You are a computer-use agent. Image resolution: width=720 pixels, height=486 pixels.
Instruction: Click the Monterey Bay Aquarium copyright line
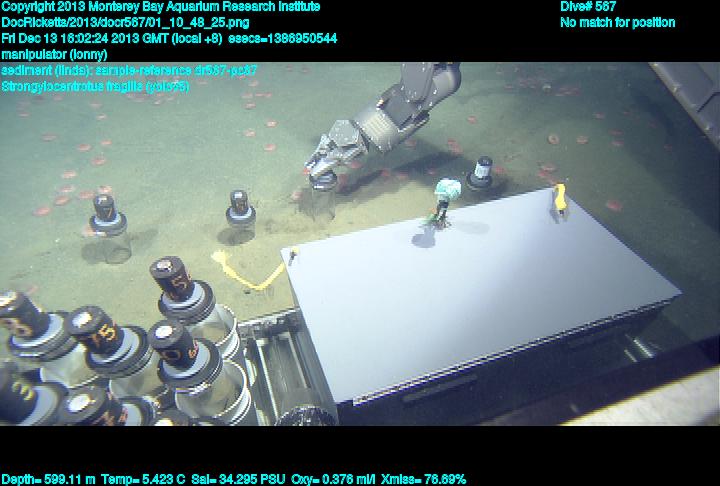click(x=161, y=7)
